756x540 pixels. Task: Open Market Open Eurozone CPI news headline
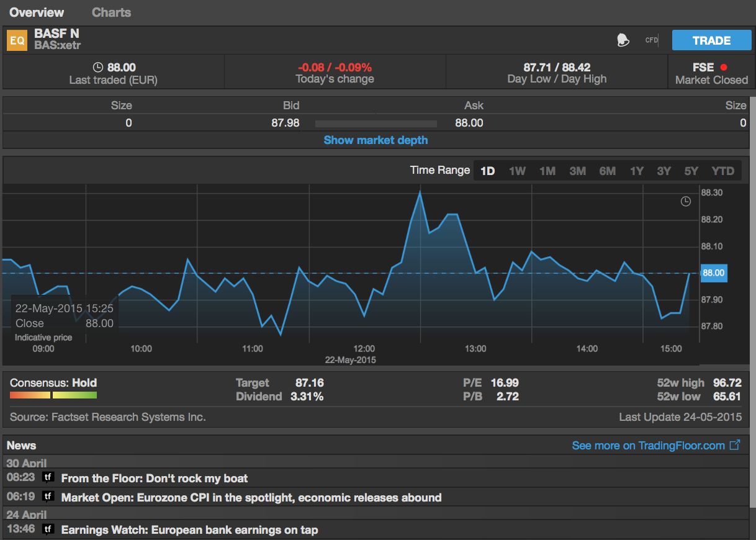click(251, 498)
